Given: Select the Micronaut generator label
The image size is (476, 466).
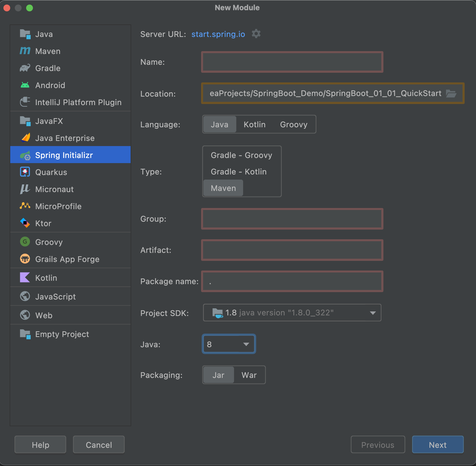Looking at the screenshot, I should pos(55,189).
